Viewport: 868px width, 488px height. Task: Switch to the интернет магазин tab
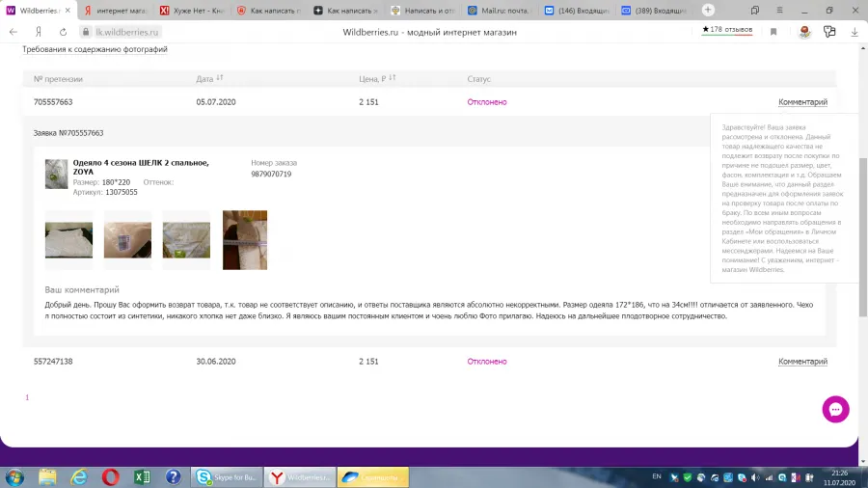pos(115,11)
